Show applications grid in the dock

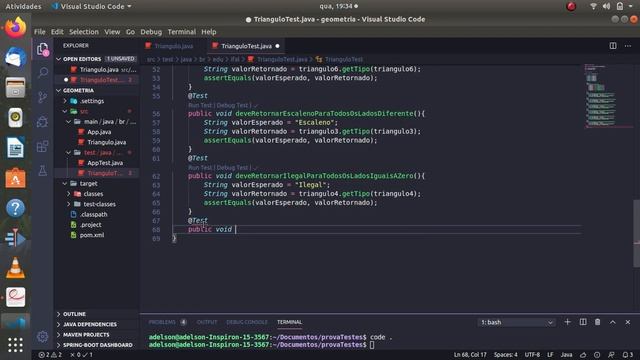click(16, 345)
